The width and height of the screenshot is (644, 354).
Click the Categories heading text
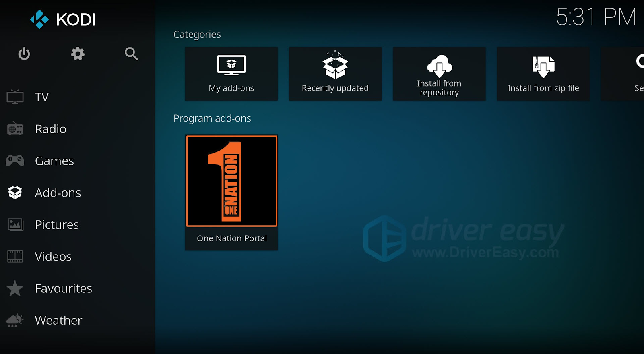pos(197,35)
